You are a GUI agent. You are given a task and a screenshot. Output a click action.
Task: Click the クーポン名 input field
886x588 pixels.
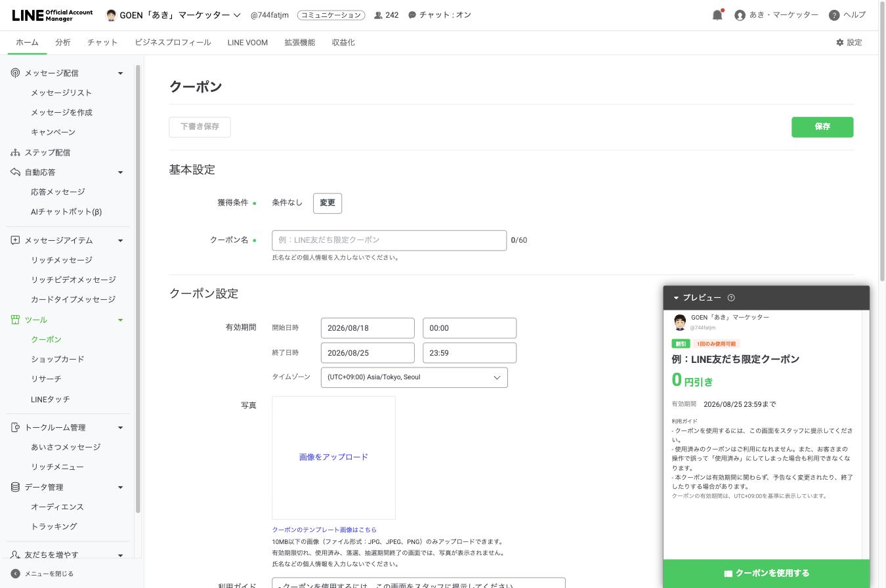pyautogui.click(x=389, y=240)
